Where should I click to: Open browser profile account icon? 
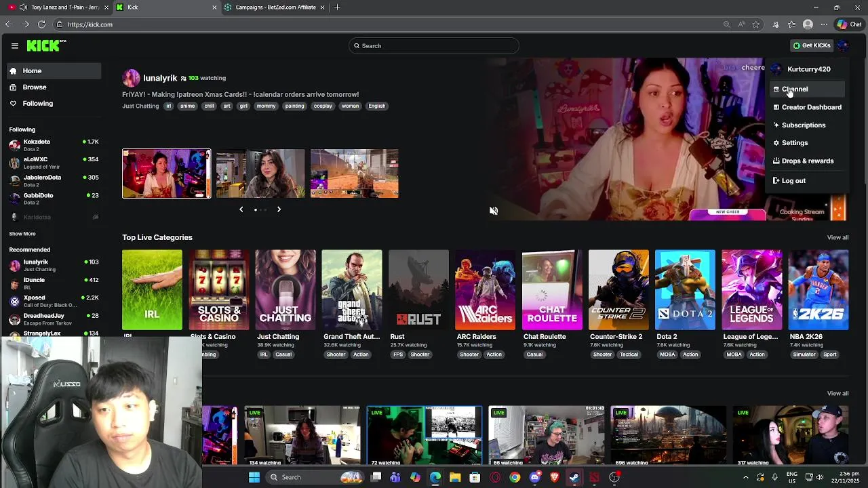point(808,24)
